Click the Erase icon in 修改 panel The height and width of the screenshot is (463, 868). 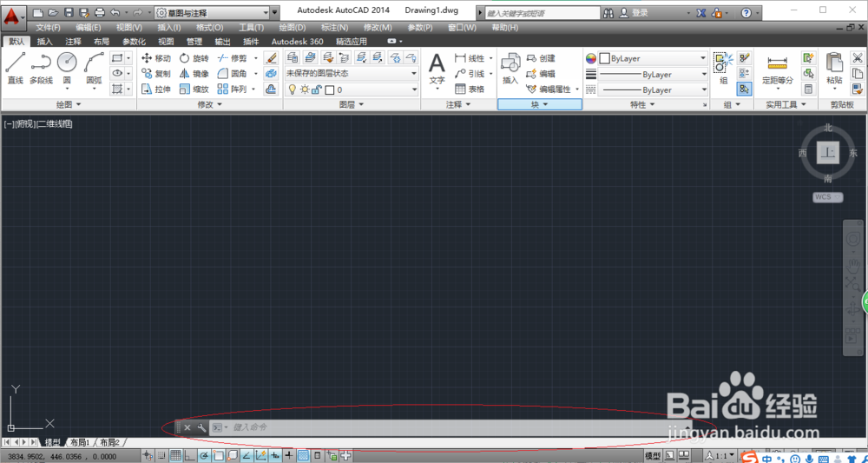pos(271,57)
